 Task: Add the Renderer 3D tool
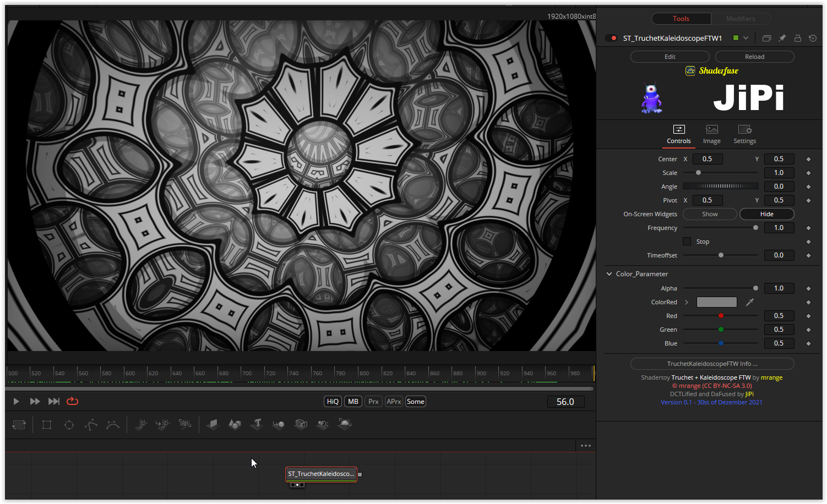click(345, 424)
